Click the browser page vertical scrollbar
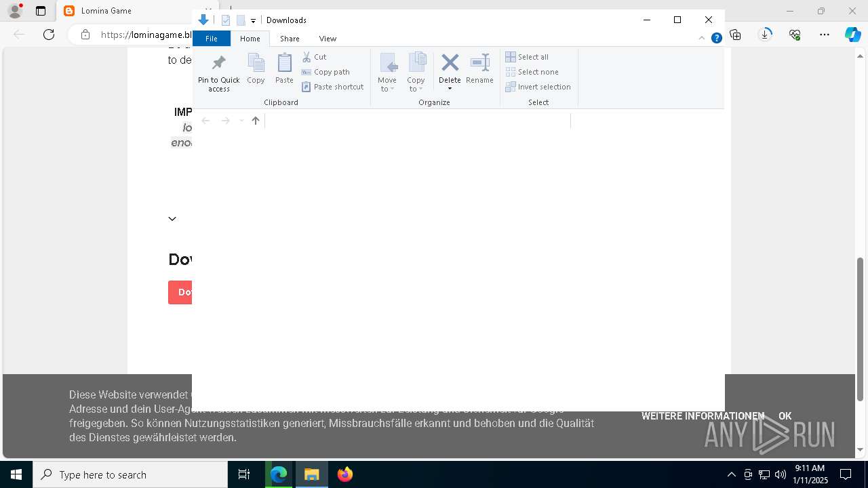Screen dimensions: 868x488 click(861, 329)
